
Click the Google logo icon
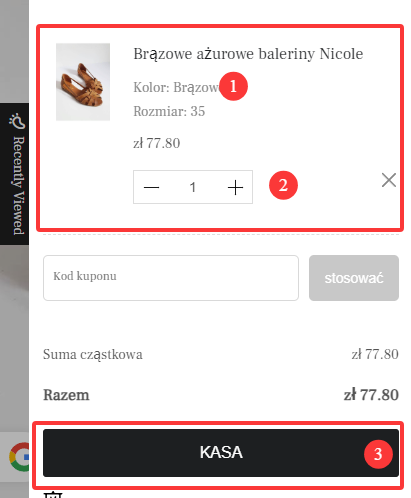pyautogui.click(x=20, y=457)
